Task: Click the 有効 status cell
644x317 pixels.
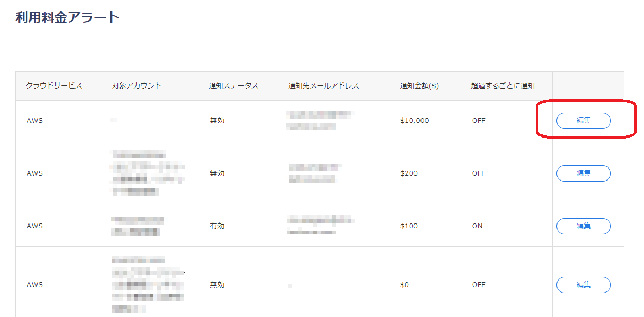Action: (217, 226)
